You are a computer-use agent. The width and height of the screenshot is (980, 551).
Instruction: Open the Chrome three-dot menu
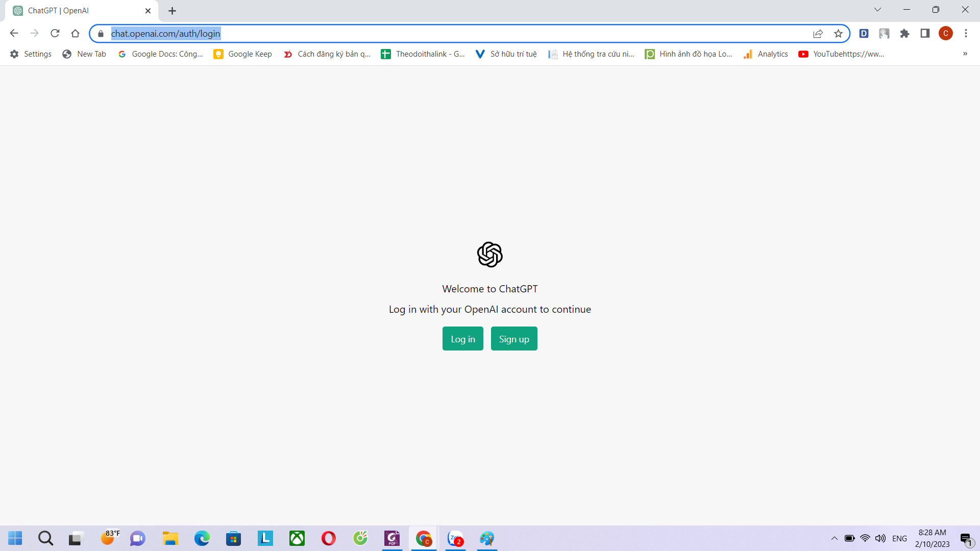[966, 33]
